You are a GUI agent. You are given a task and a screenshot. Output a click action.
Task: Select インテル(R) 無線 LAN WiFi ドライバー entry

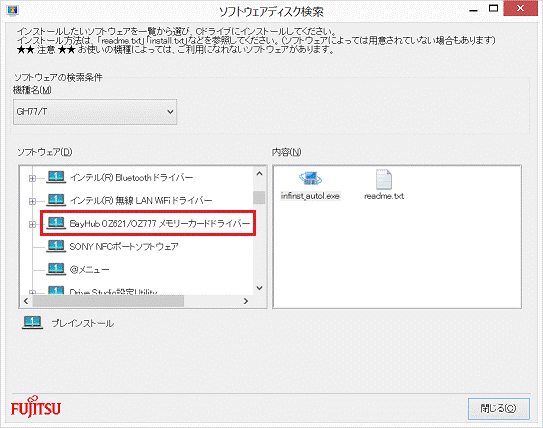coord(141,200)
